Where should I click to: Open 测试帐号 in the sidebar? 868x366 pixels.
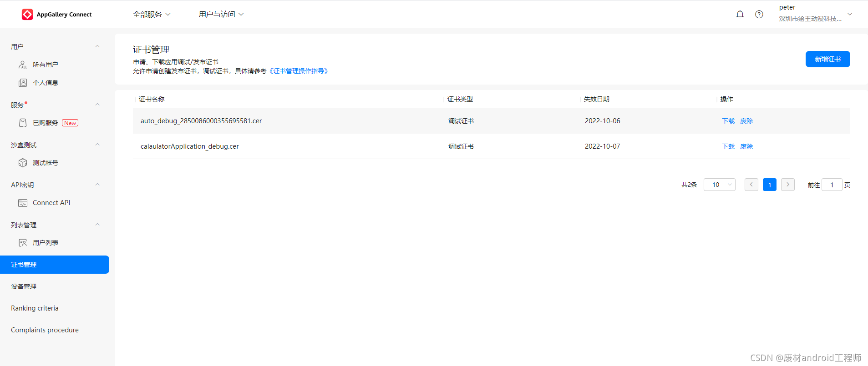pos(46,163)
